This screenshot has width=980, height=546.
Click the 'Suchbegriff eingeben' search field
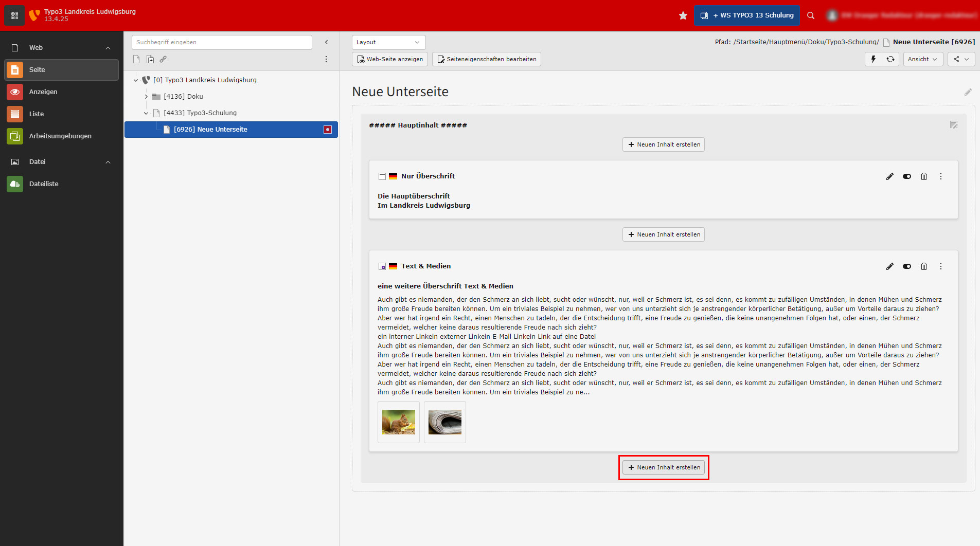point(222,42)
